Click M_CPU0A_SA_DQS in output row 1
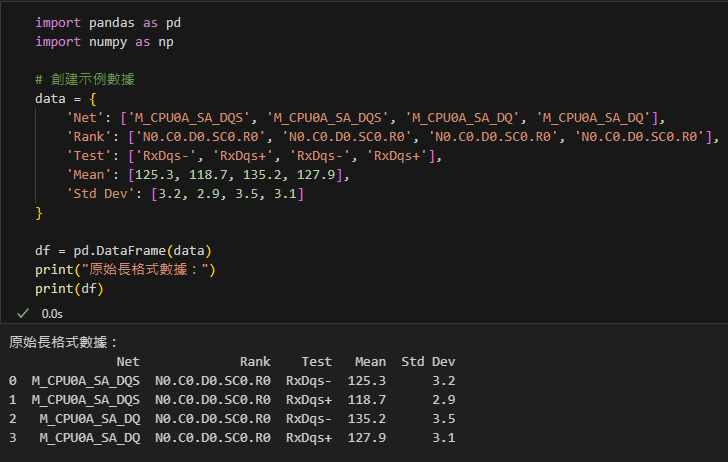The height and width of the screenshot is (462, 728). (86, 400)
